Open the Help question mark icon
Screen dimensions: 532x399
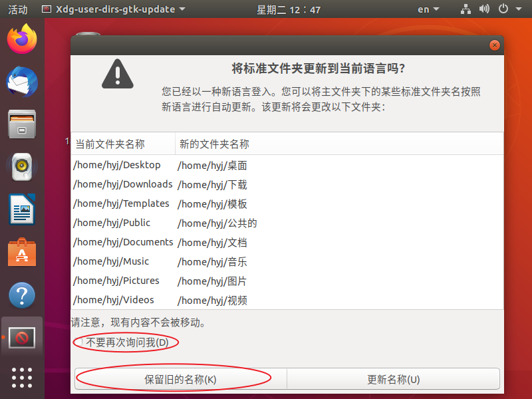pyautogui.click(x=22, y=295)
